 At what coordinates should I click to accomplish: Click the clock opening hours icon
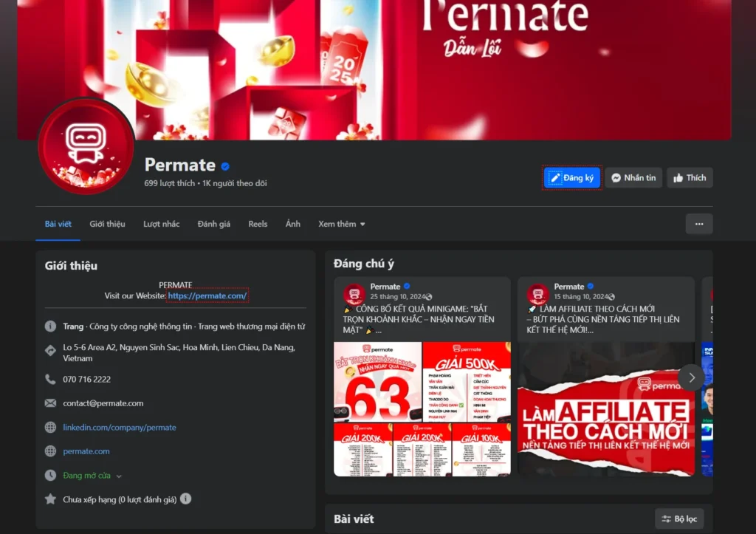[51, 475]
